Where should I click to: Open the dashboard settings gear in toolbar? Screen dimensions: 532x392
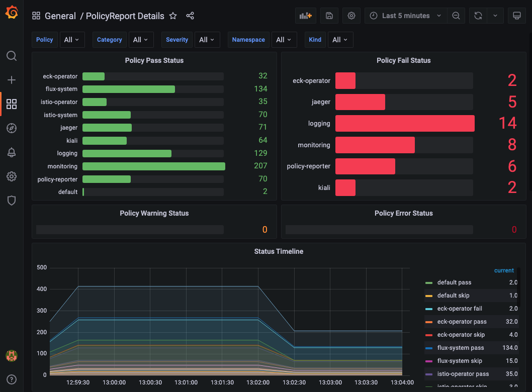(351, 15)
